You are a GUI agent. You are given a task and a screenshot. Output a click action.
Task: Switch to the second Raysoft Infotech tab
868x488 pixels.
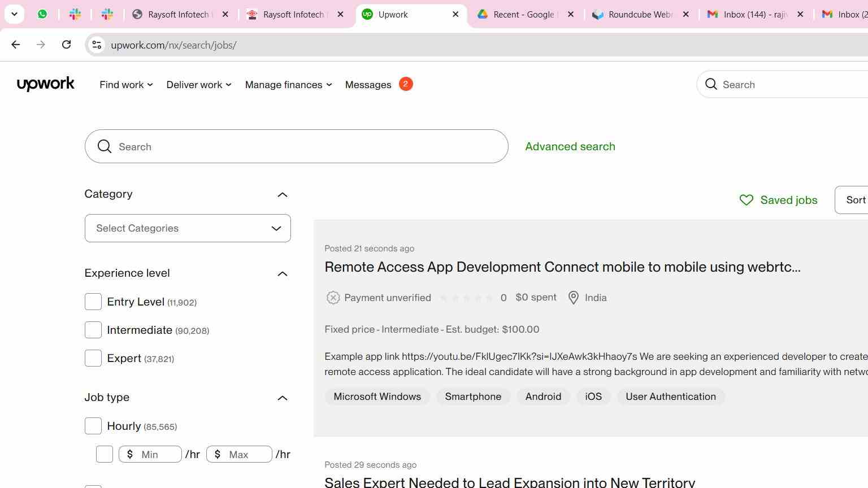click(x=295, y=15)
